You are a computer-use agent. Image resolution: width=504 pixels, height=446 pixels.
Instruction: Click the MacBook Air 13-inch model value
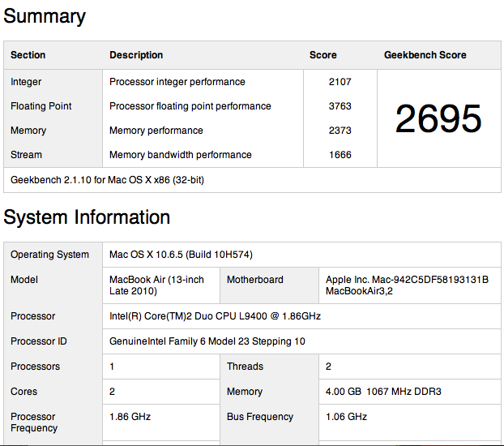click(156, 285)
